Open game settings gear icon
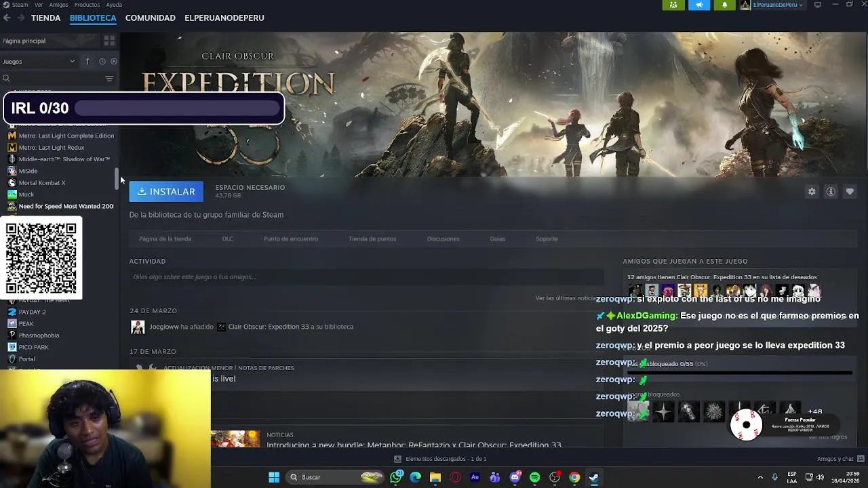The height and width of the screenshot is (488, 868). 812,192
